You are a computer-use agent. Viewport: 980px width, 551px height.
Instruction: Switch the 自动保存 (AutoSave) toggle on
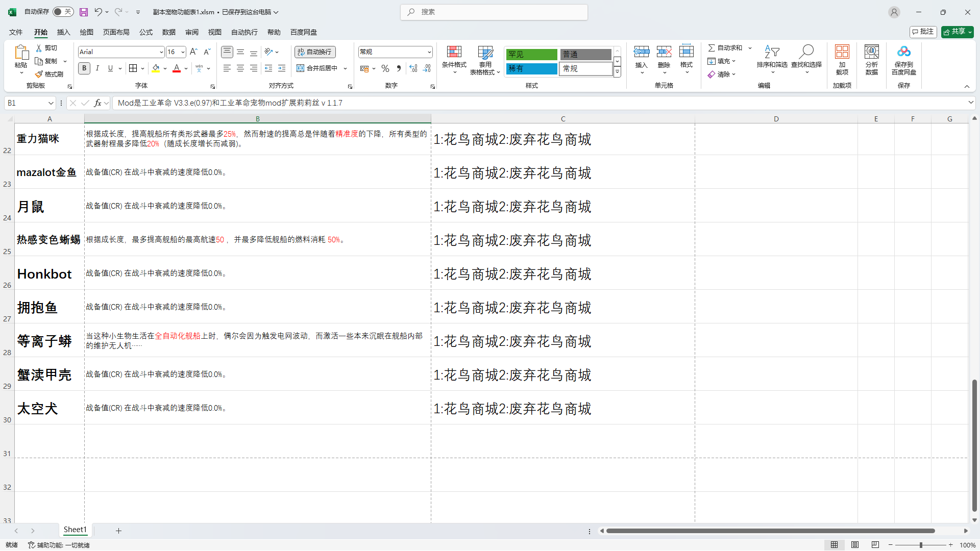[x=63, y=11]
